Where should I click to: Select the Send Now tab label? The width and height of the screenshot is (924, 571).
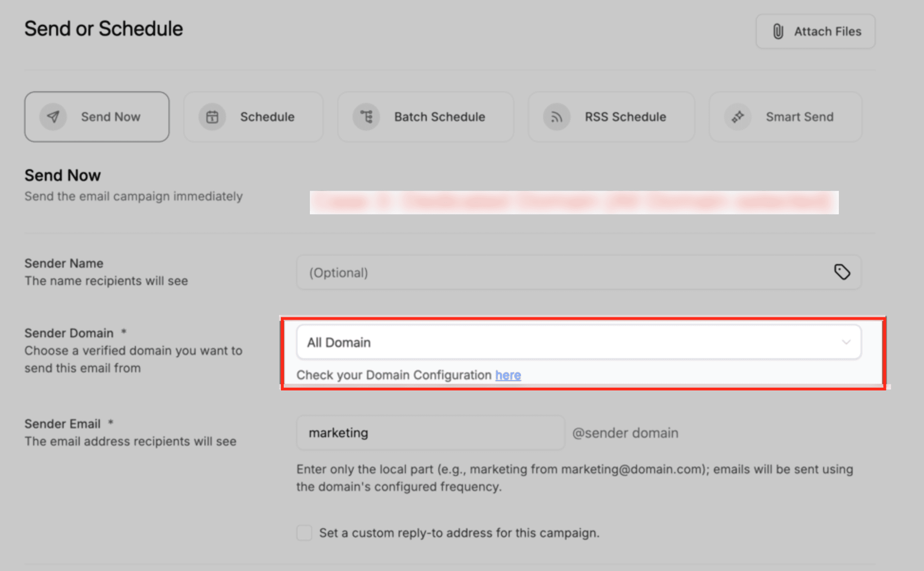pos(111,117)
